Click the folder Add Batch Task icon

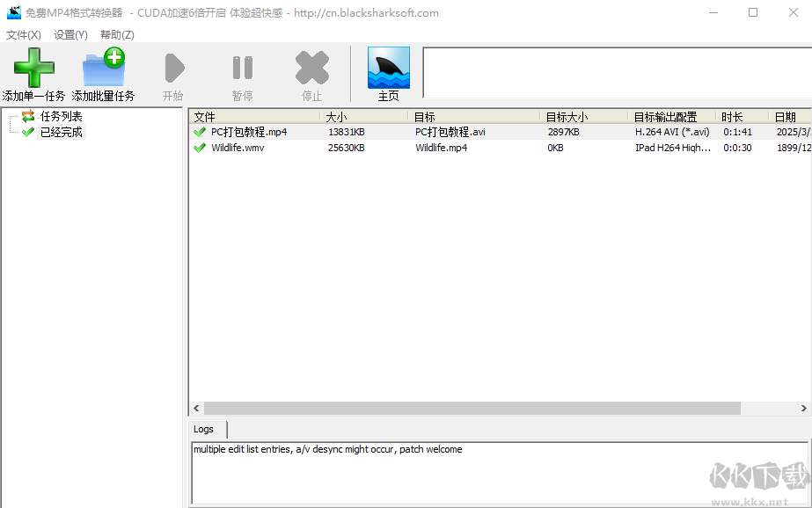104,67
